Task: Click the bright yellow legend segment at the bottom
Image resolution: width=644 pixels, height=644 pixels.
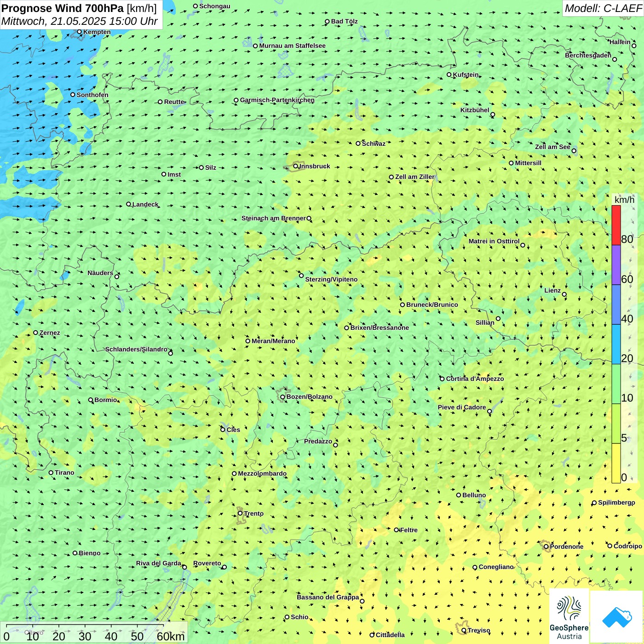Action: tap(616, 463)
